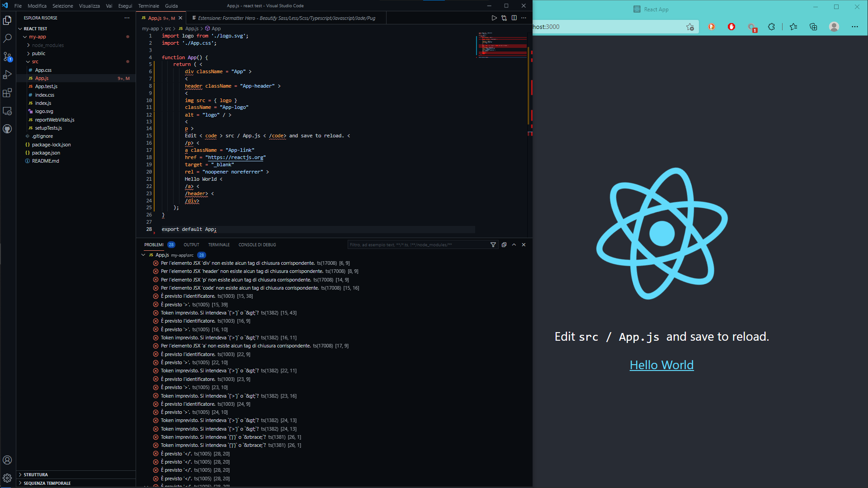Open the GitHub view in activity bar
This screenshot has width=868, height=488.
tap(7, 129)
